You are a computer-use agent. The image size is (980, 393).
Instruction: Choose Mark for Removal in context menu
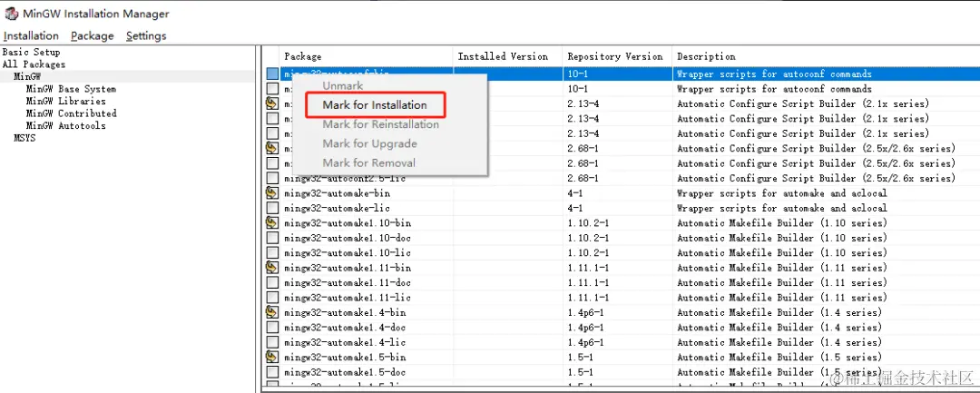368,163
